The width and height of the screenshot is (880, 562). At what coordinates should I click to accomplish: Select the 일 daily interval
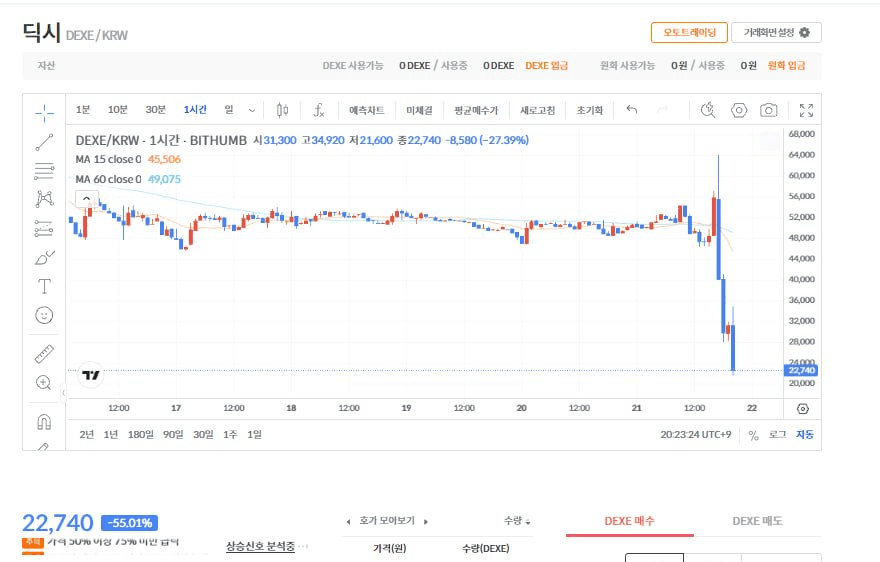tap(229, 109)
